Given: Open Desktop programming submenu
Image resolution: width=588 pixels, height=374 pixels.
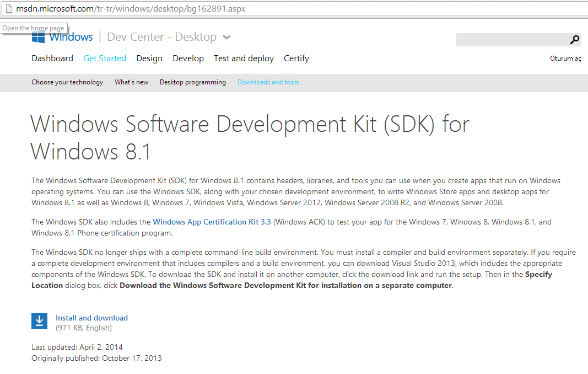Looking at the screenshot, I should coord(193,82).
